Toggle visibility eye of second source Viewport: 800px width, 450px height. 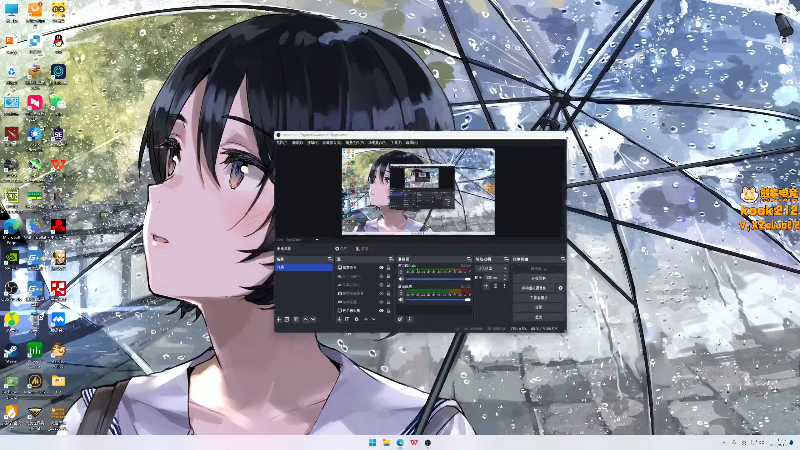tap(381, 276)
